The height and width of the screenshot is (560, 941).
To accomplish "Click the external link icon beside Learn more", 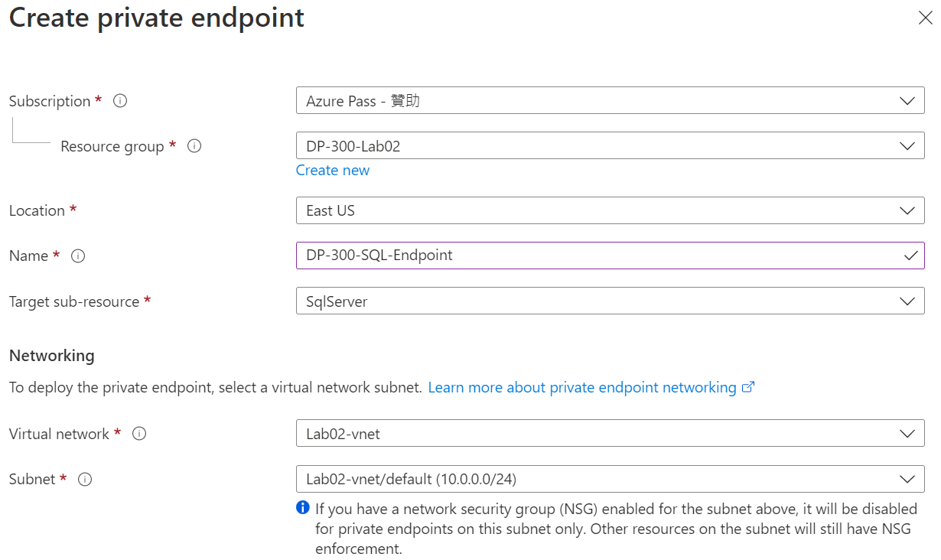I will 748,387.
